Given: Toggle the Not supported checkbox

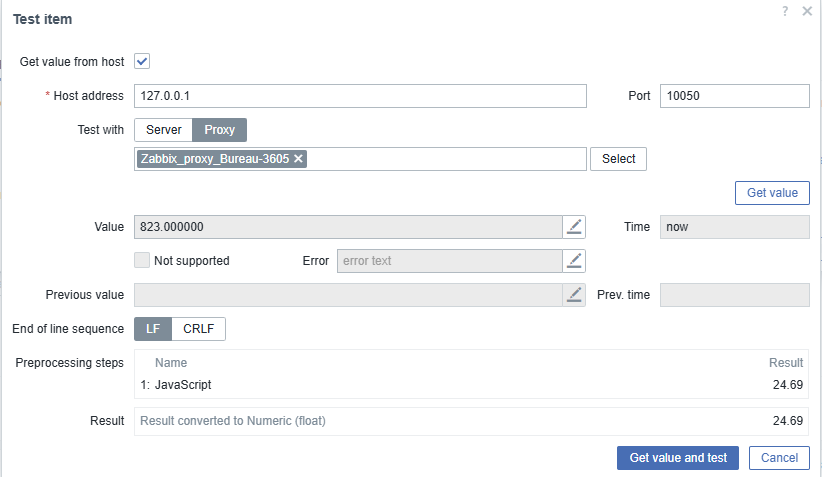Looking at the screenshot, I should tap(142, 261).
